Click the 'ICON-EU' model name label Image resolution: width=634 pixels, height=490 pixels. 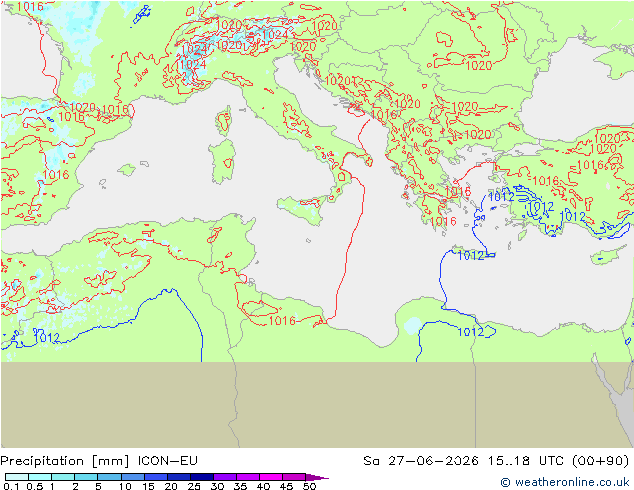coord(167,461)
